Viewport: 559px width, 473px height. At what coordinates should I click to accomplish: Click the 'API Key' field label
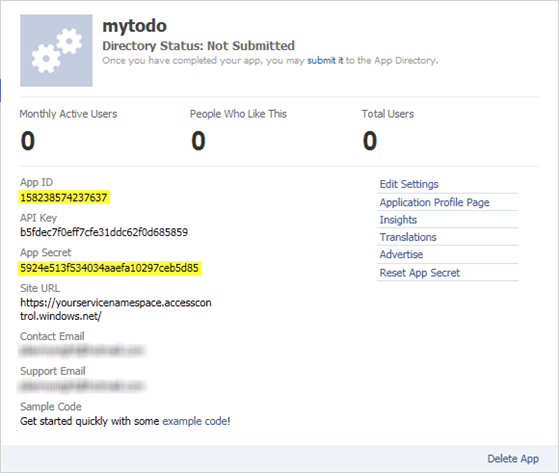tap(39, 218)
